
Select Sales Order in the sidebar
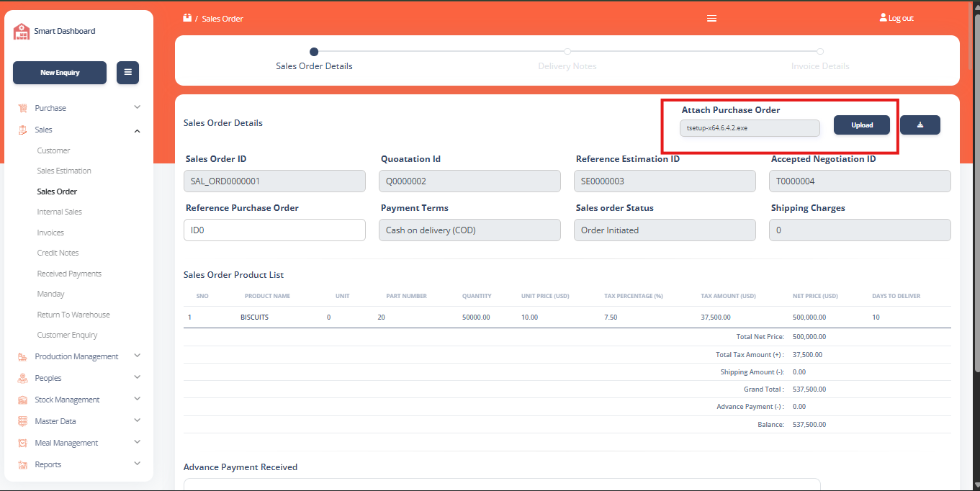[x=57, y=192]
